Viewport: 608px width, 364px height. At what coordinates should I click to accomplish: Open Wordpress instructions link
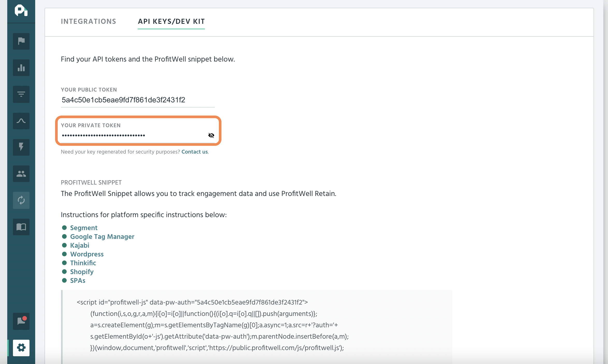point(87,254)
